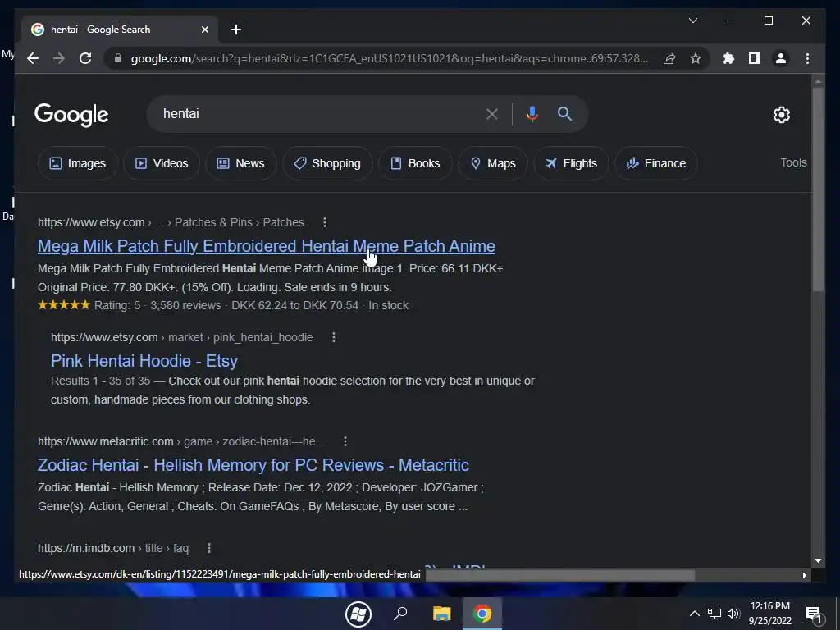
Task: Reload the Google search page
Action: 85,58
